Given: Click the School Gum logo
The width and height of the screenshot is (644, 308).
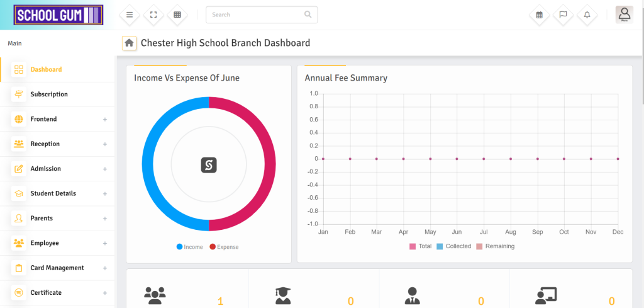Looking at the screenshot, I should click(x=57, y=15).
